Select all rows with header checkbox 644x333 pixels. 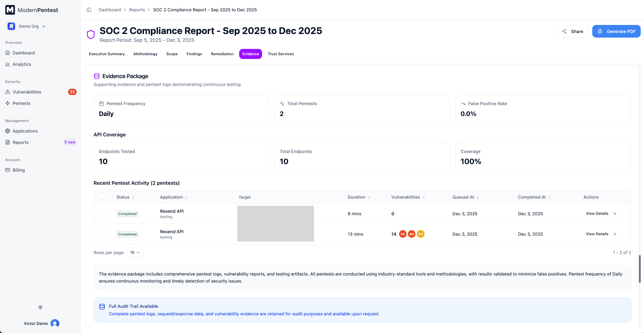click(102, 197)
